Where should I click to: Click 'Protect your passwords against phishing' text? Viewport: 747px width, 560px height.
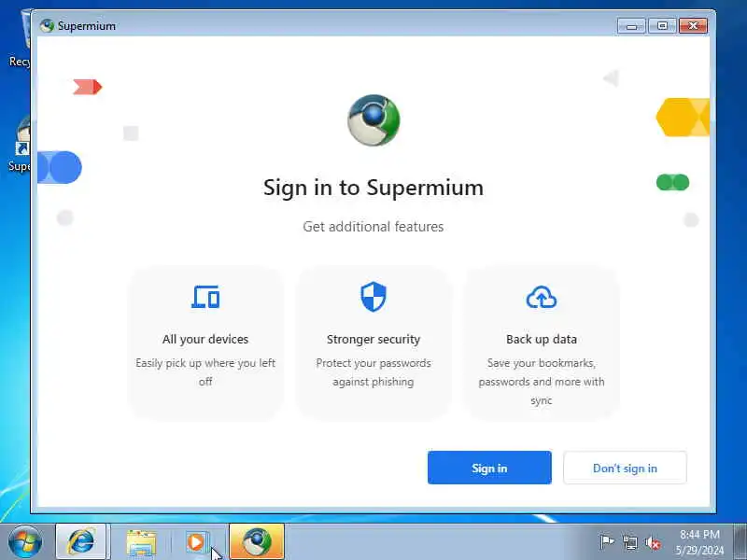(x=373, y=371)
